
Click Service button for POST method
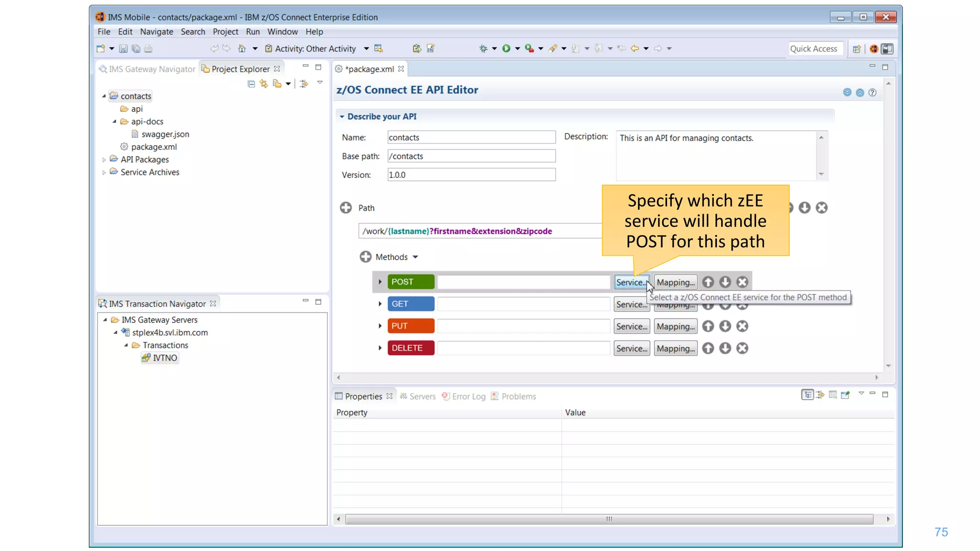point(631,282)
